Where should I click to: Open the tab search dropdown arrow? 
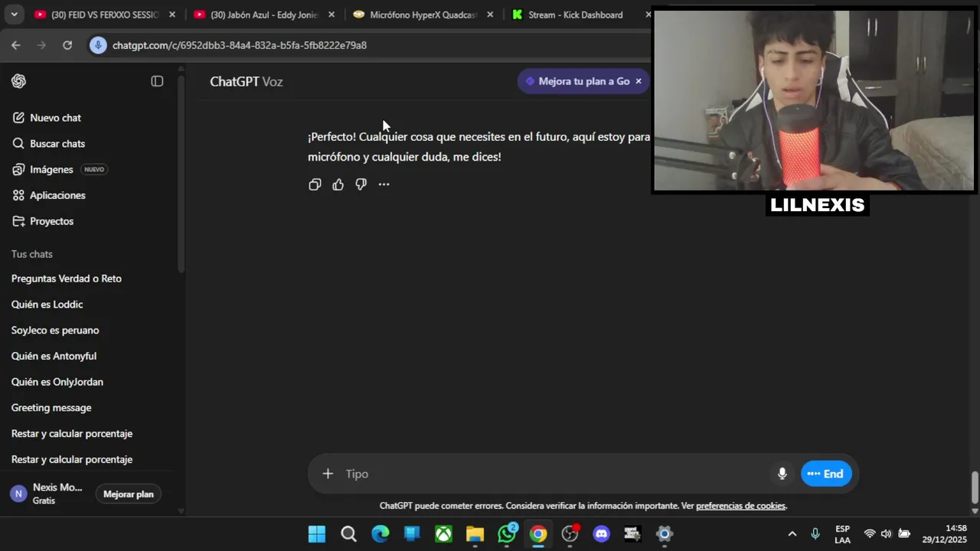(x=14, y=15)
